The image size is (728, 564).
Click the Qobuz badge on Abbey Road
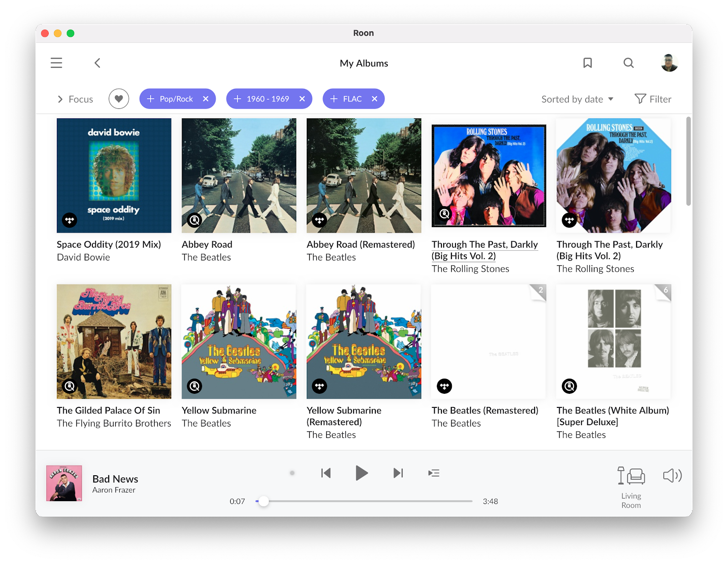pyautogui.click(x=195, y=220)
